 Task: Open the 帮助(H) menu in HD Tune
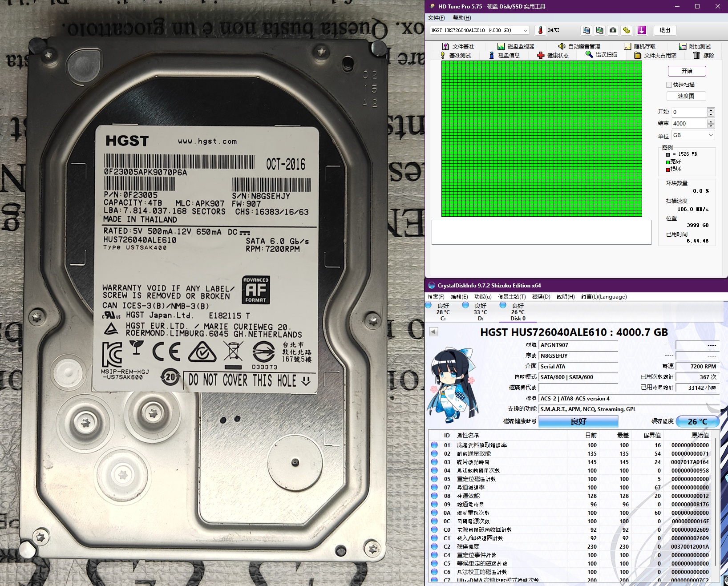tap(462, 18)
